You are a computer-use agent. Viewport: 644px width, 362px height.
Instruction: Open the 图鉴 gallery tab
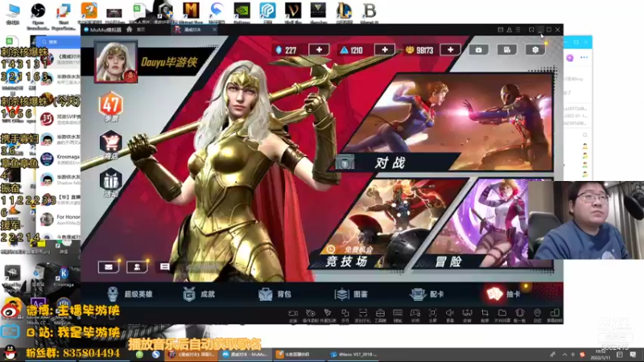351,294
